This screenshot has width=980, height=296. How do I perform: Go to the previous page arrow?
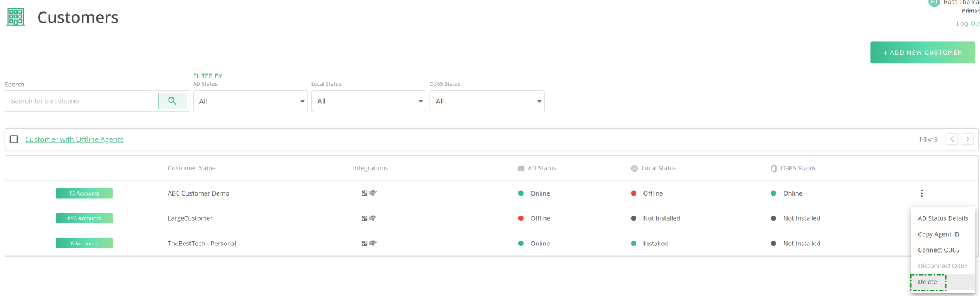tap(952, 139)
